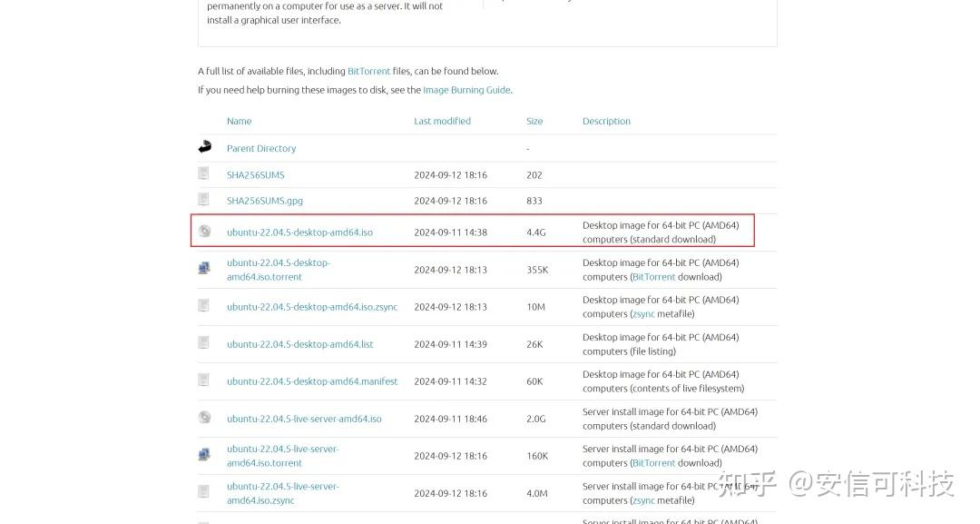Click the file icon beside SHA256SUMS
This screenshot has height=524, width=980.
[x=204, y=173]
